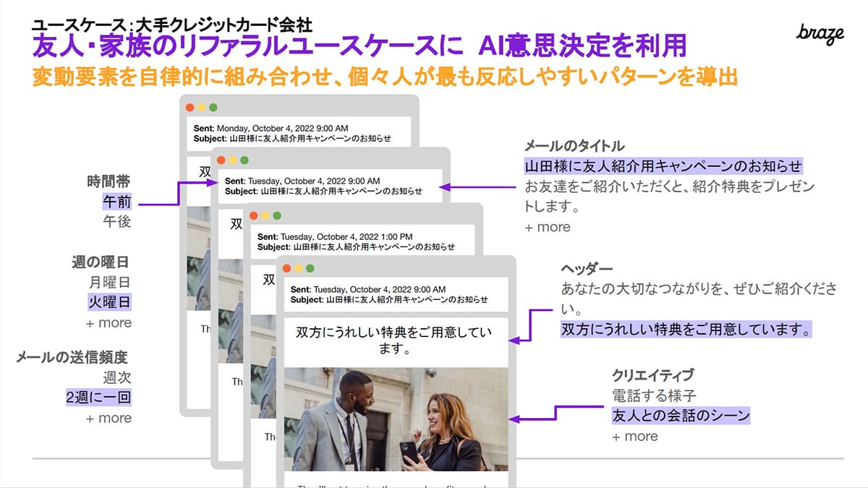Click the red circle on the 1:00 PM email window
868x488 pixels.
pos(252,216)
